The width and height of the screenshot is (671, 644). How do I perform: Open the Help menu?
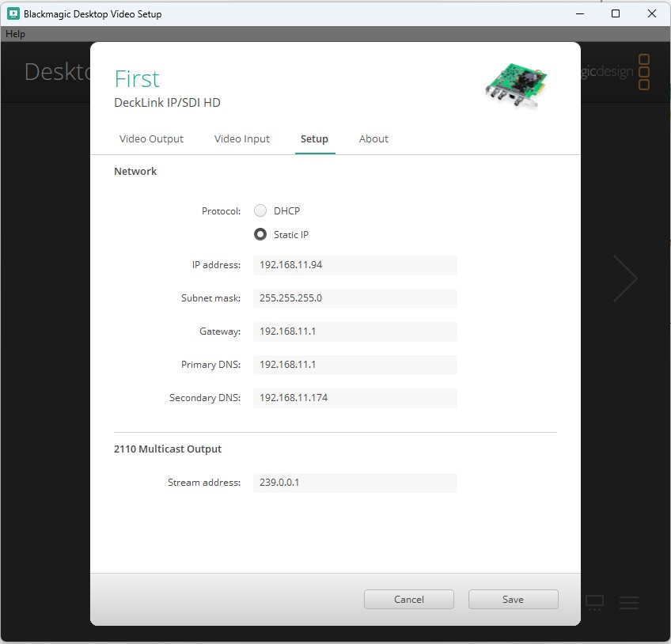[15, 34]
